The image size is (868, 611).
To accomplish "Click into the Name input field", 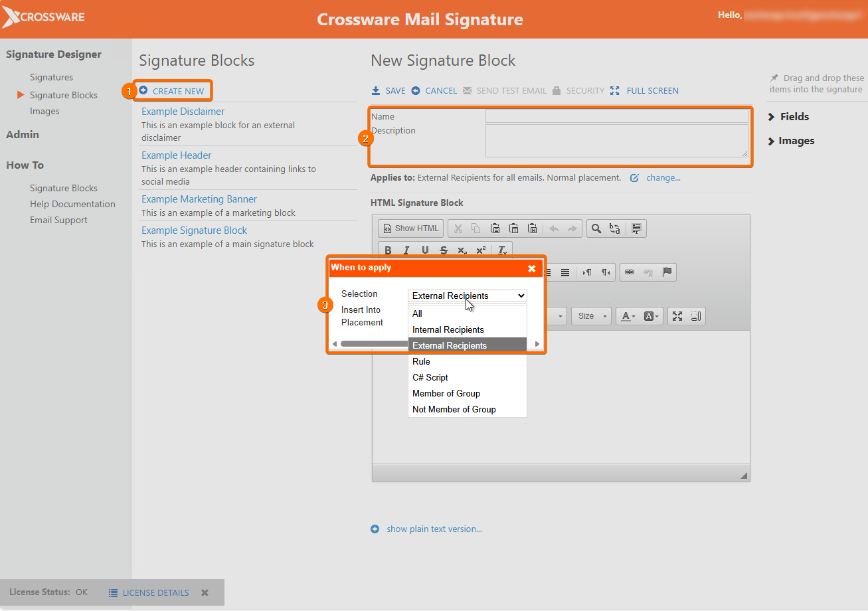I will click(x=616, y=116).
